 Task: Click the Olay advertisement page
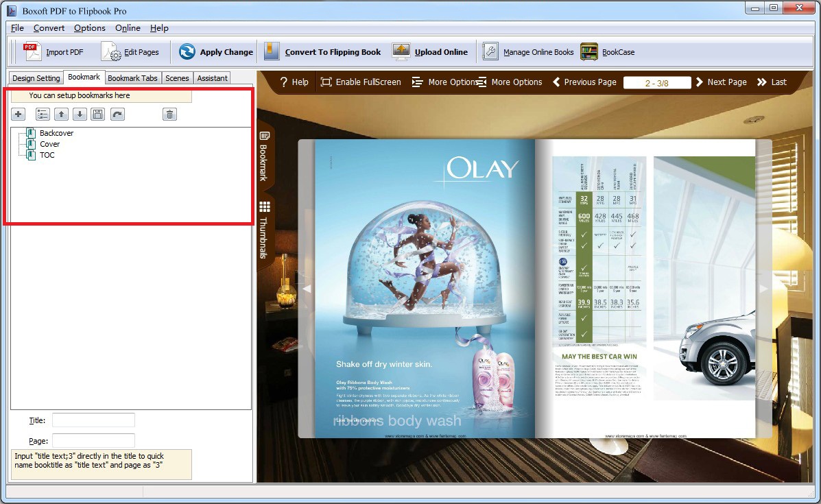click(424, 289)
